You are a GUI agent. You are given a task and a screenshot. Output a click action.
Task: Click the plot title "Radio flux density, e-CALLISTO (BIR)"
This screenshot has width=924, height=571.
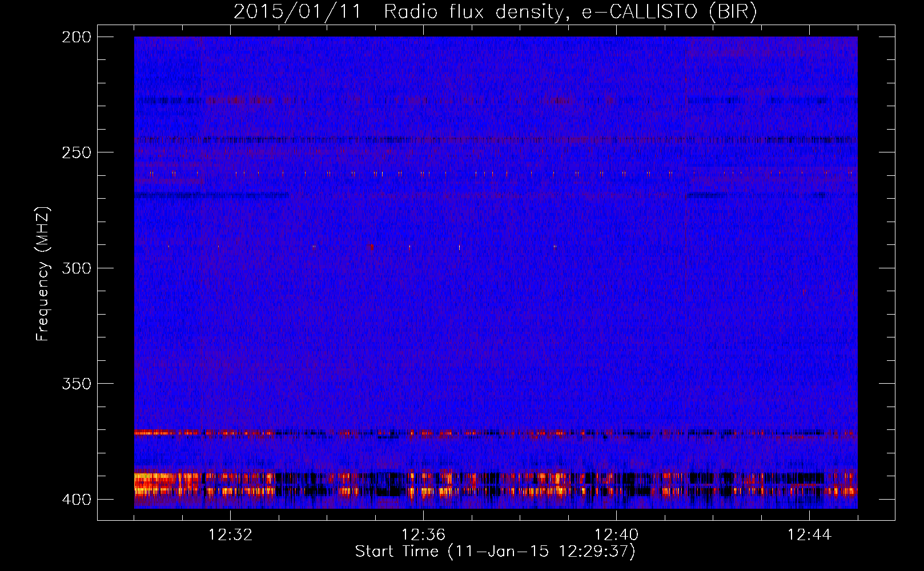(x=571, y=12)
